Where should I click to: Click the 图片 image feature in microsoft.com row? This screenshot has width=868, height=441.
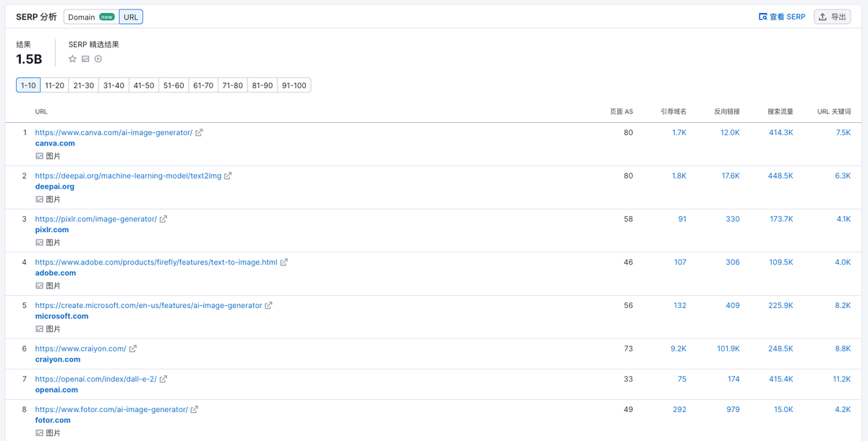coord(48,329)
